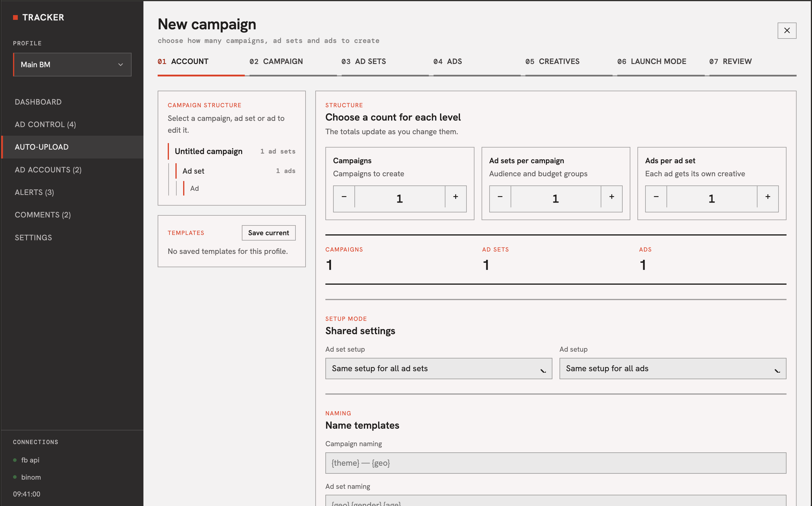Click the Ad set naming input field
The image size is (812, 506).
click(556, 501)
